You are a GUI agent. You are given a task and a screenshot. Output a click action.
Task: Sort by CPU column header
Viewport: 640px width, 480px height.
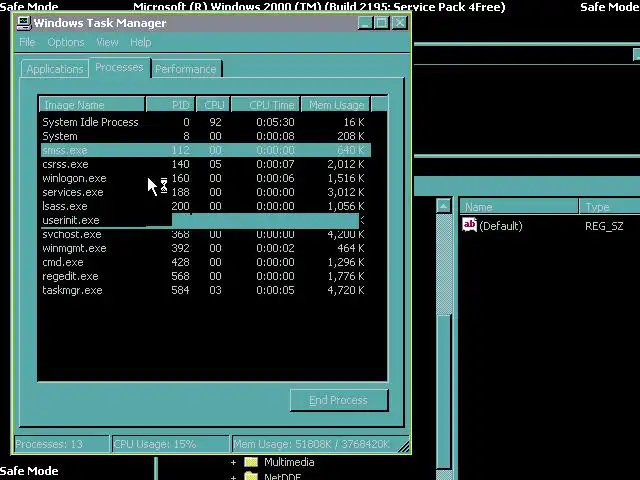[x=213, y=105]
